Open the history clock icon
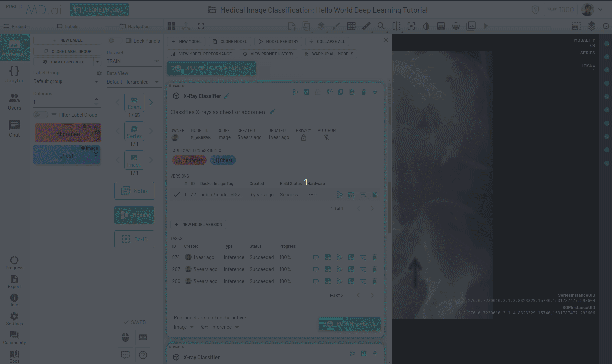 click(606, 26)
